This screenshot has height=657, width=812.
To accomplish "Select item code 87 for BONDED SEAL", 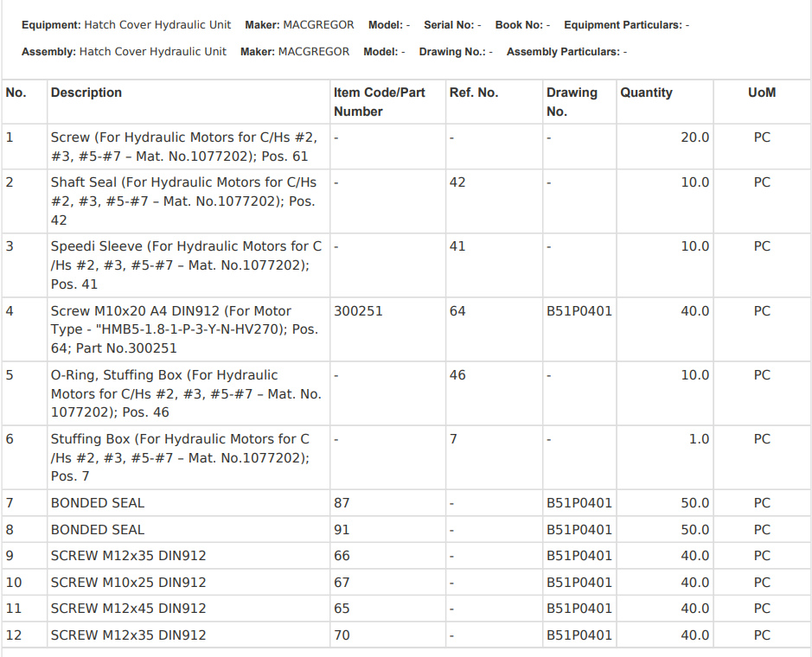I will 342,503.
